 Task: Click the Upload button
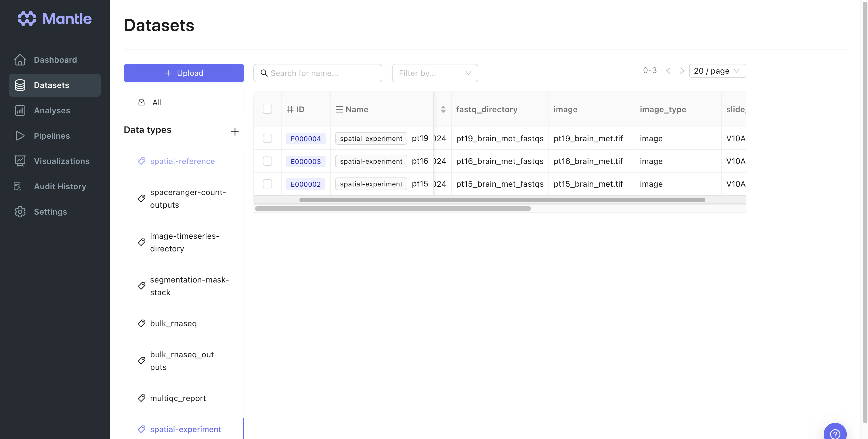(x=184, y=73)
